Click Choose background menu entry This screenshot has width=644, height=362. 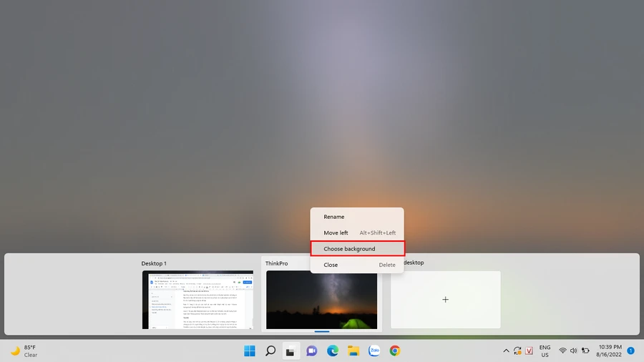point(357,249)
